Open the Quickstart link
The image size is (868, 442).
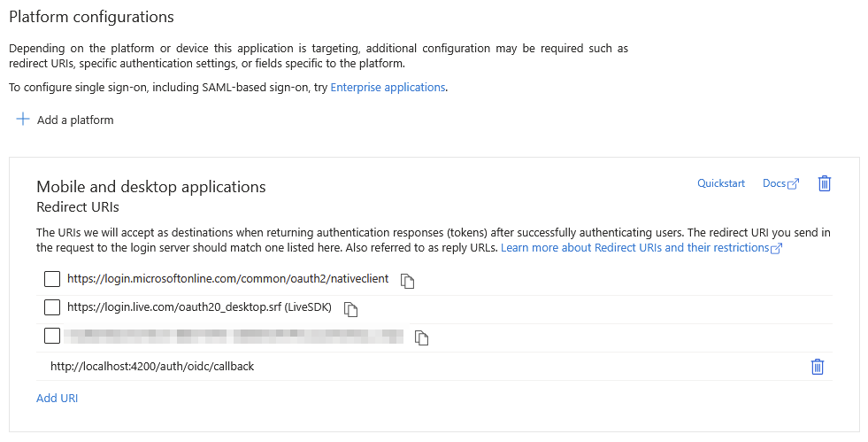pos(721,183)
